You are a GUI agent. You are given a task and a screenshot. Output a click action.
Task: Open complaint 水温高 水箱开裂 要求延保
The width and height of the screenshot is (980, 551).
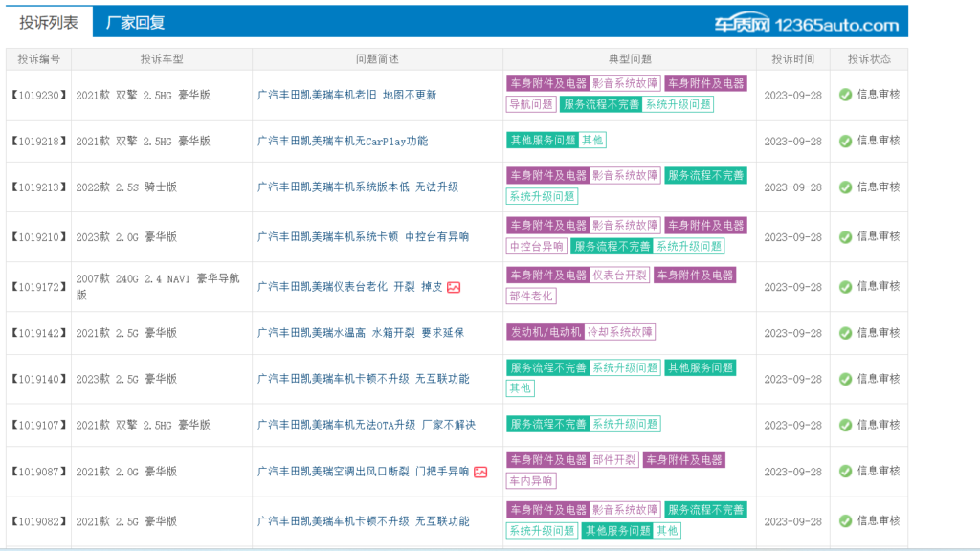(361, 333)
